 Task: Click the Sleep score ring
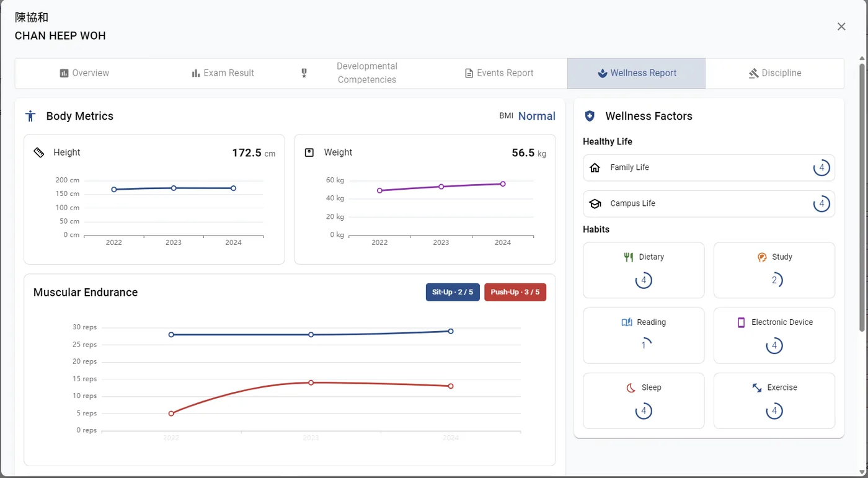pyautogui.click(x=644, y=411)
